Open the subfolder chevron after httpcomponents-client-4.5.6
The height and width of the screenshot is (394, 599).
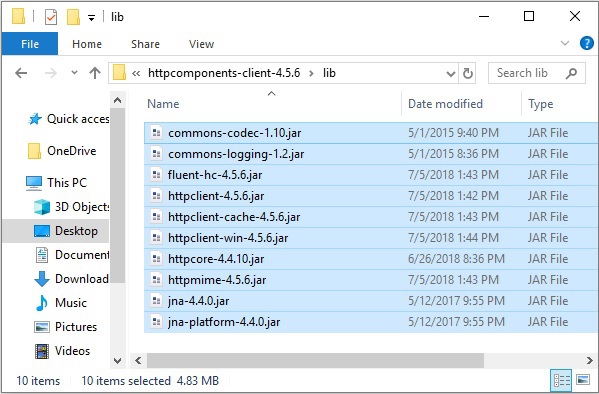[x=311, y=73]
